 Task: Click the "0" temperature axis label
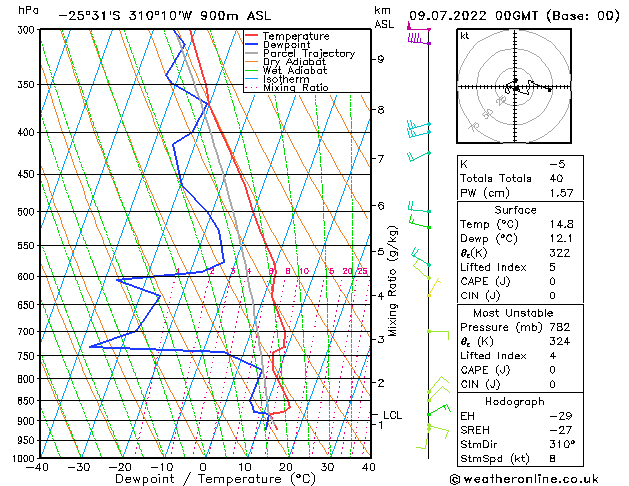click(203, 467)
